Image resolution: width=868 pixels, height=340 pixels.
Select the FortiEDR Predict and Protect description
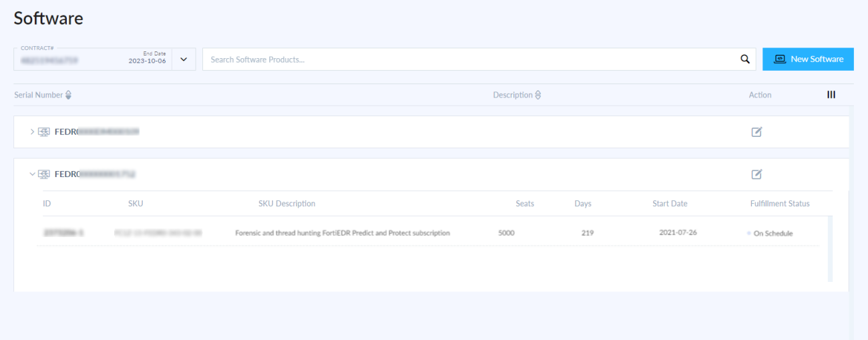pyautogui.click(x=343, y=233)
